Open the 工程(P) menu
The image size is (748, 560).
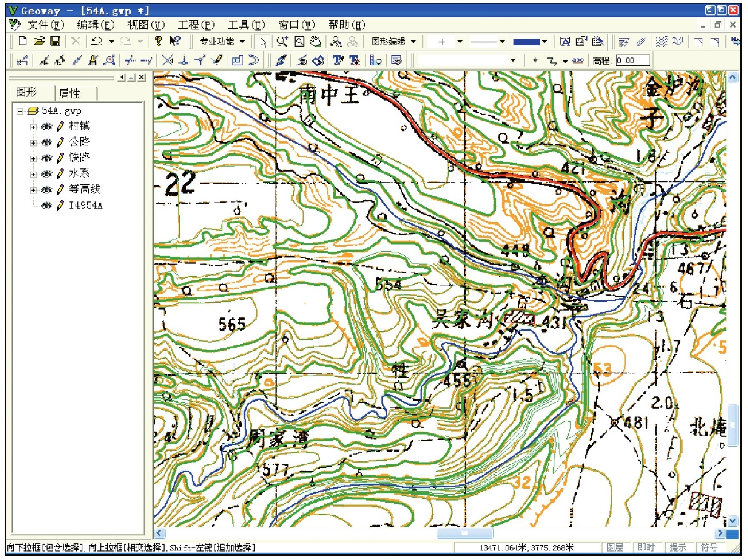(x=196, y=25)
